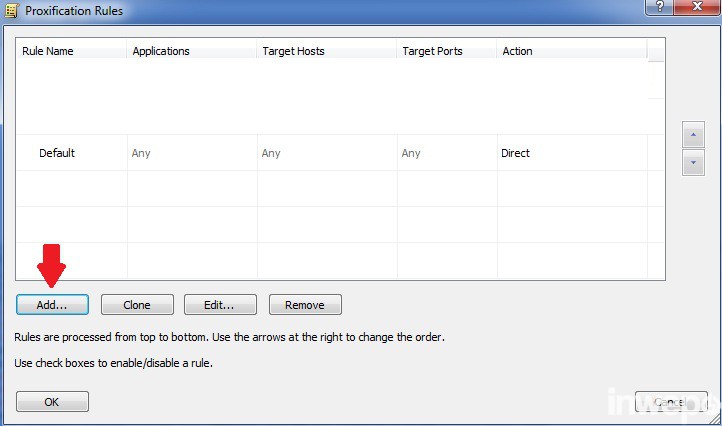Viewport: 722px width, 426px height.
Task: Click the Proxification Rules window icon
Action: (10, 9)
